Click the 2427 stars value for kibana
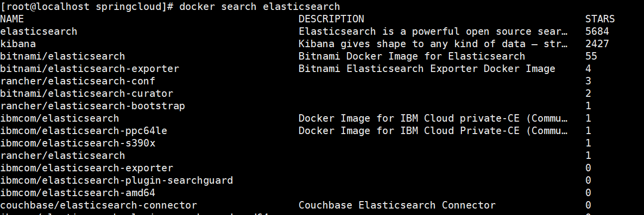 click(x=597, y=44)
